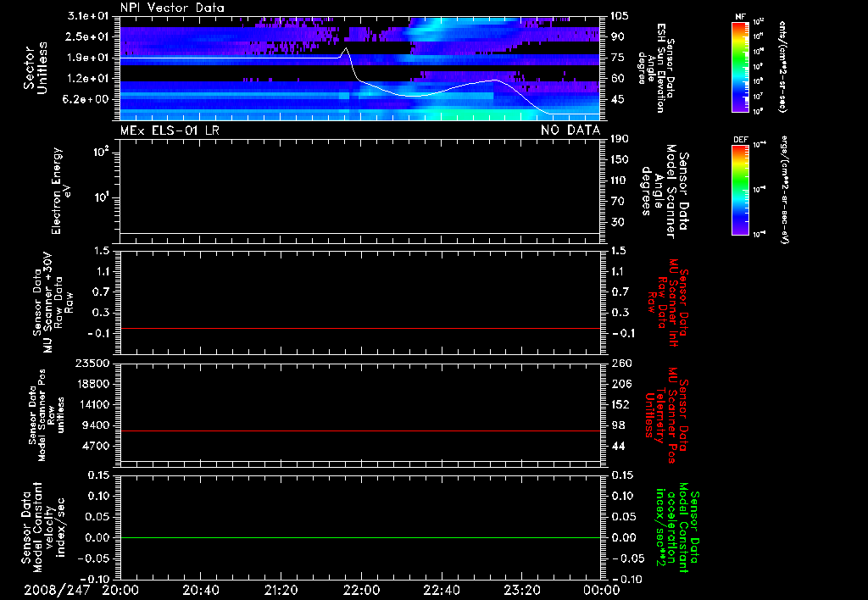The image size is (868, 600).
Task: Click the DEF energy flux color bar
Action: pyautogui.click(x=740, y=190)
